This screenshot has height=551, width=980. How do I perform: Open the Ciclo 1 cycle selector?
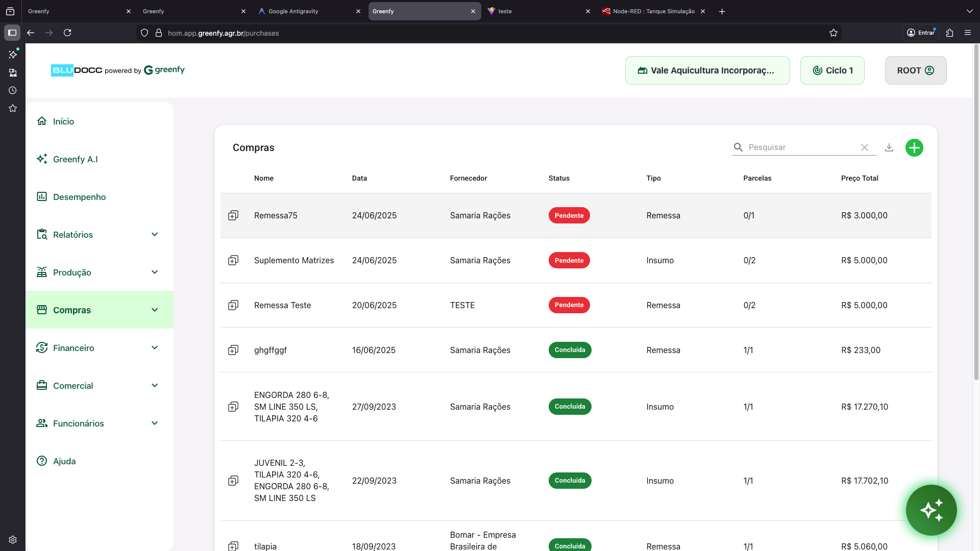pyautogui.click(x=832, y=70)
